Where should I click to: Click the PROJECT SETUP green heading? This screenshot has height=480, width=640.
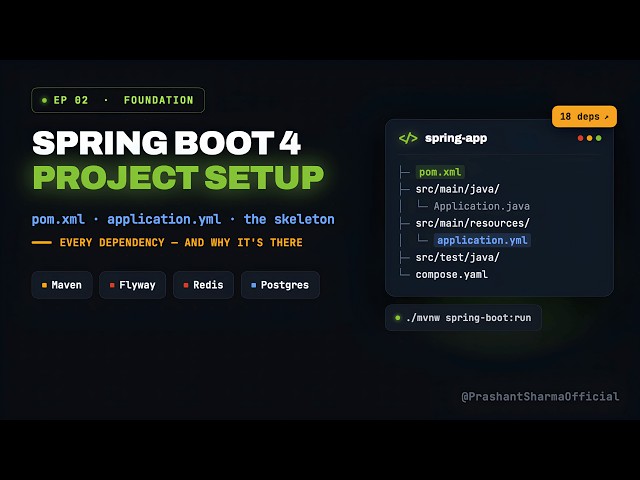[x=178, y=178]
